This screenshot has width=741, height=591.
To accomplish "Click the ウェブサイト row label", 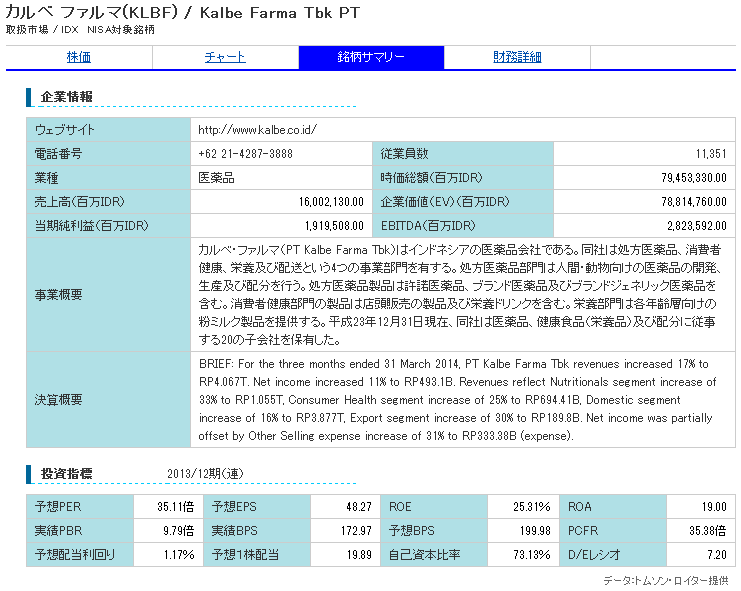I will (108, 130).
